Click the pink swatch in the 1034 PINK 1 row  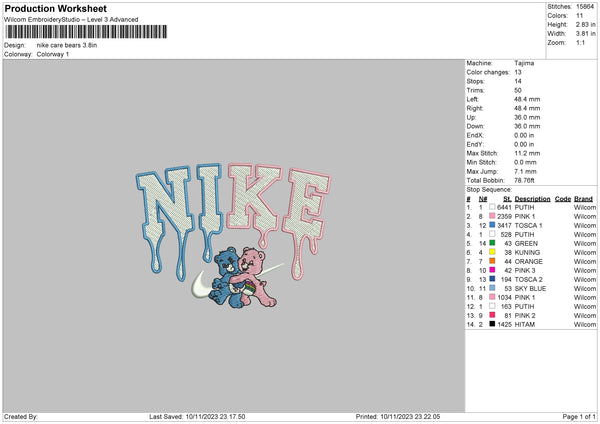(x=492, y=297)
